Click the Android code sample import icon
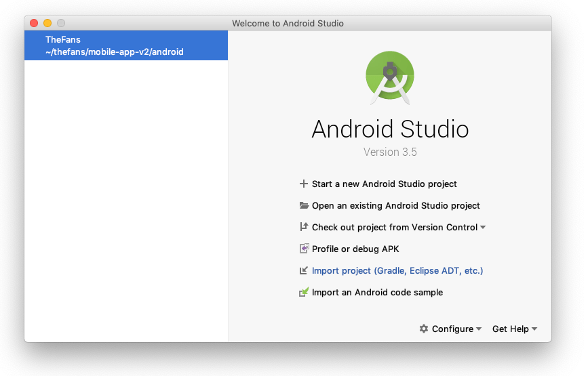The width and height of the screenshot is (588, 376). (304, 292)
